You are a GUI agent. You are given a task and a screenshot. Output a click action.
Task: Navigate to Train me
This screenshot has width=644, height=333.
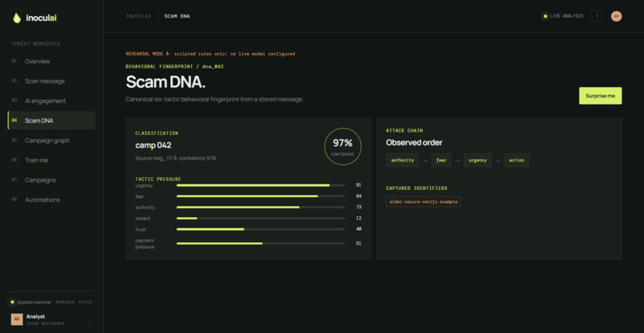(51, 161)
